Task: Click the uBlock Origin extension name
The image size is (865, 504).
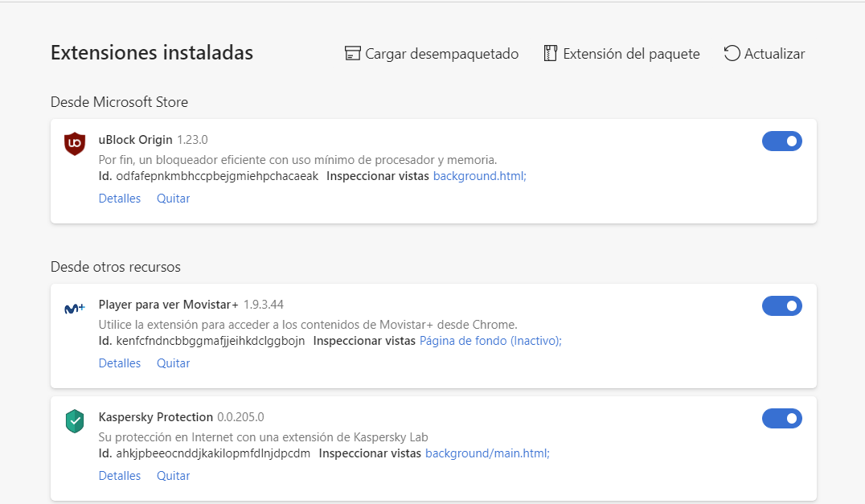Action: (136, 140)
